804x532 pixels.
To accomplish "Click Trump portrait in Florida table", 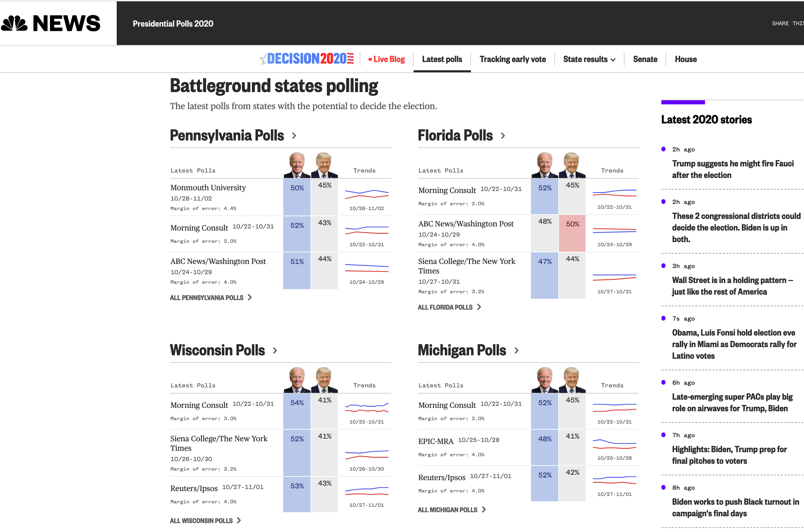I will point(572,165).
